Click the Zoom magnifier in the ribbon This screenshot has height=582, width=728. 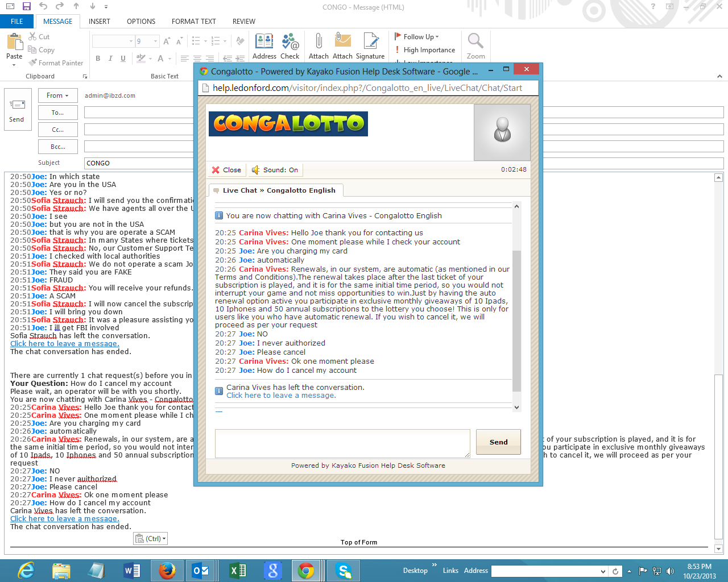pyautogui.click(x=475, y=46)
